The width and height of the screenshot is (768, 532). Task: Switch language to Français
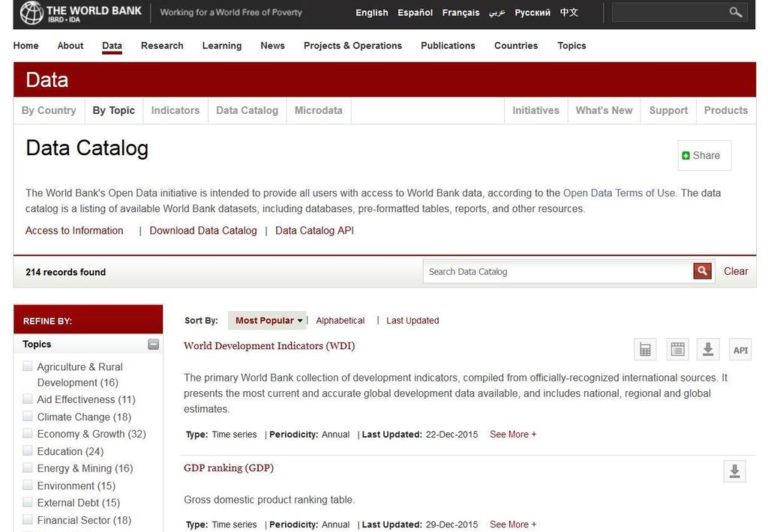(461, 13)
